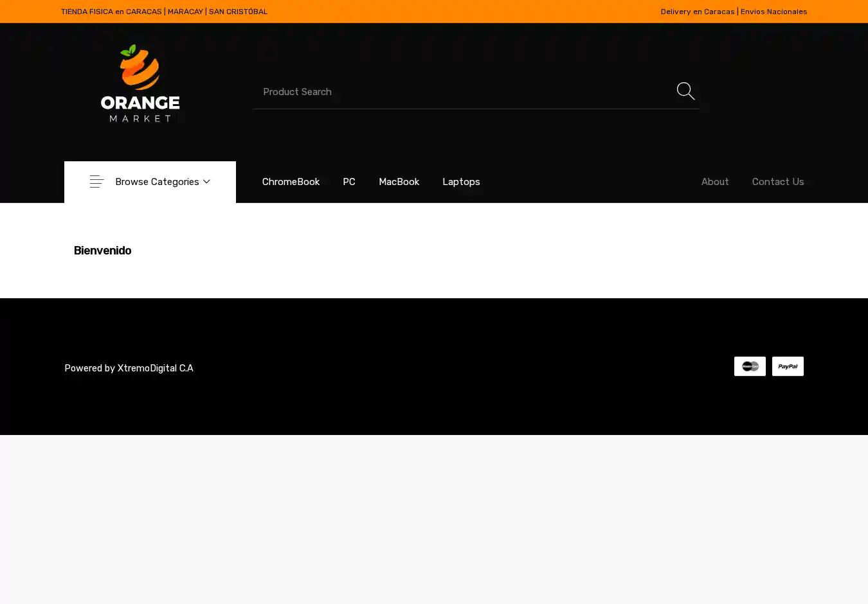Click TIENDA FISICA en CARACAS text
Viewport: 868px width, 604px height.
[x=111, y=12]
